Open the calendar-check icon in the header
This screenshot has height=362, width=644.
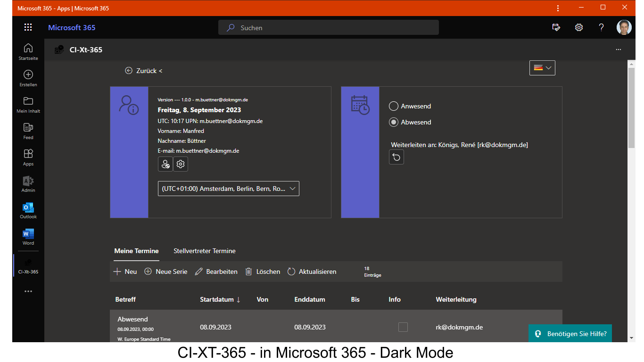coord(556,27)
